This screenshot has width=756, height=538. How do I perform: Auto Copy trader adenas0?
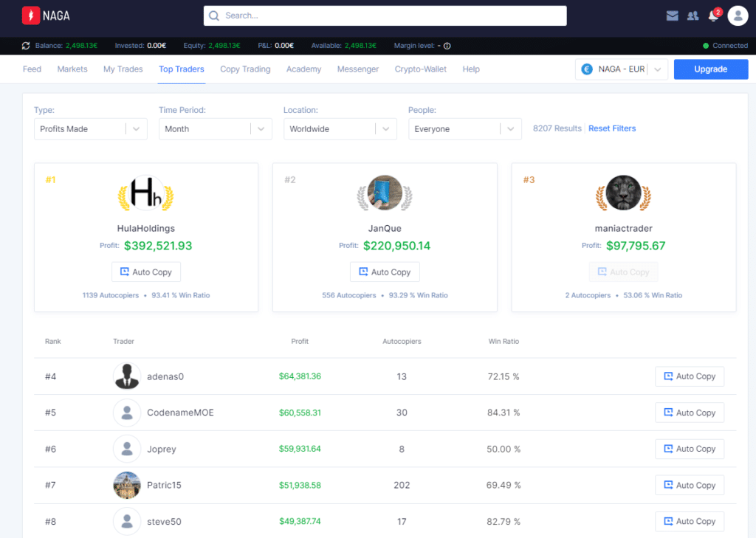click(690, 376)
